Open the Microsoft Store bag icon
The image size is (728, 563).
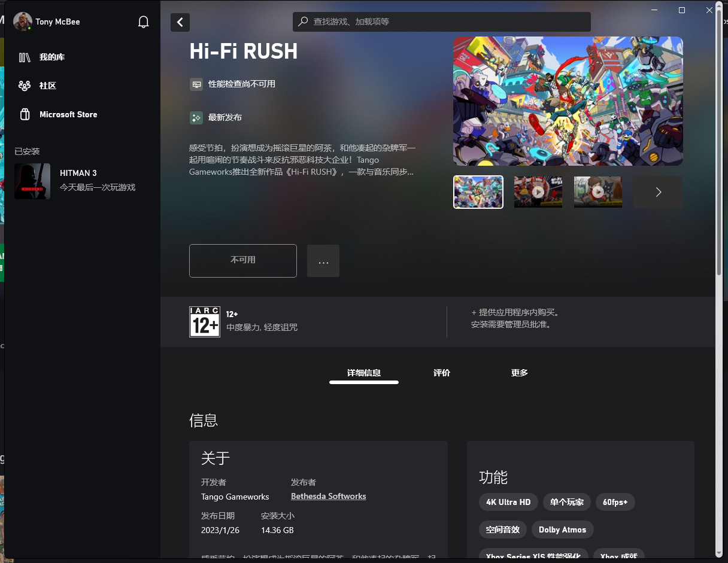(x=25, y=114)
